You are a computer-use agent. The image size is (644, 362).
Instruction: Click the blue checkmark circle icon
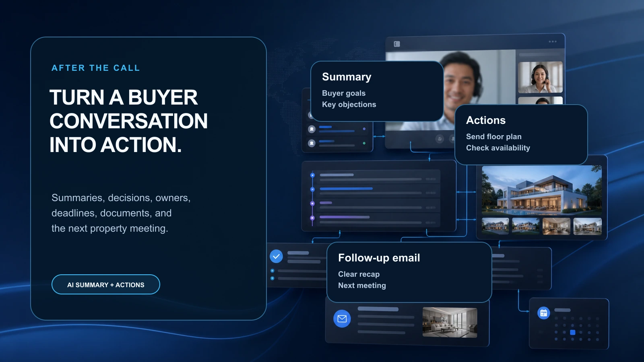pyautogui.click(x=276, y=256)
